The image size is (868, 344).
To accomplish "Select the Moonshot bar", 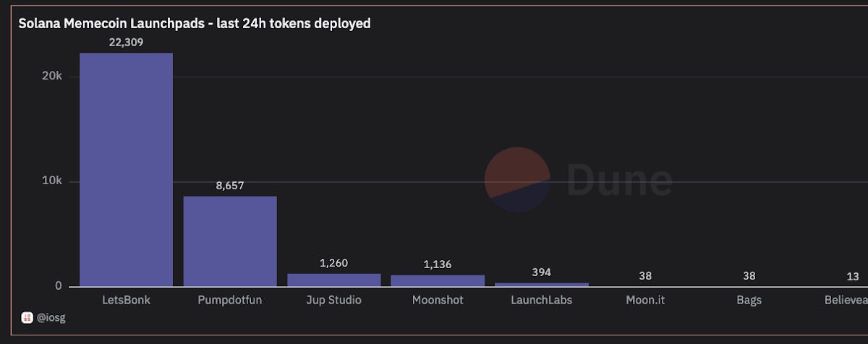I will [438, 280].
